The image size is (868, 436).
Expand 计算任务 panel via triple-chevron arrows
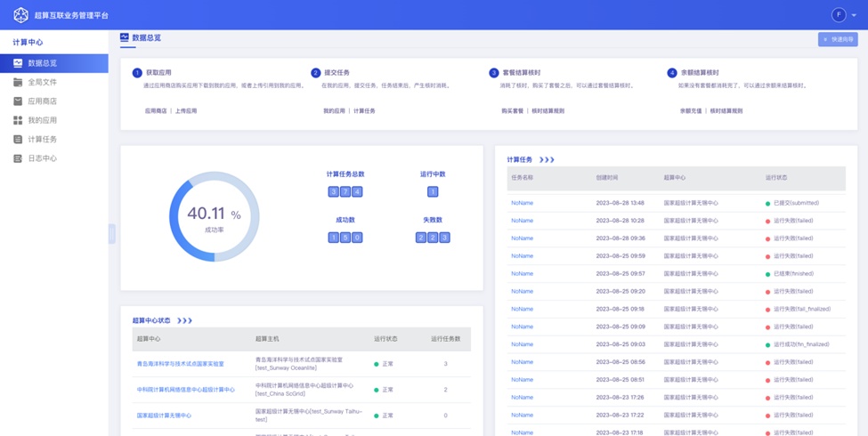[x=547, y=160]
